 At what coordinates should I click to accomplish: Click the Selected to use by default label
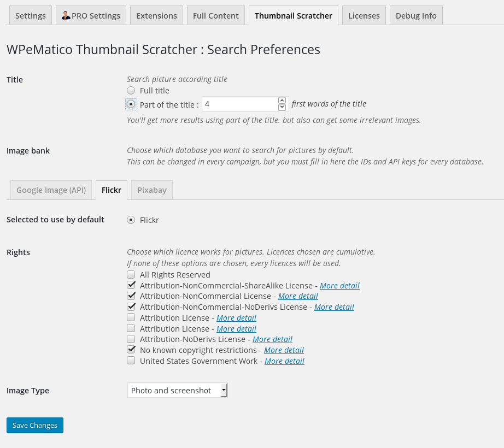(56, 220)
